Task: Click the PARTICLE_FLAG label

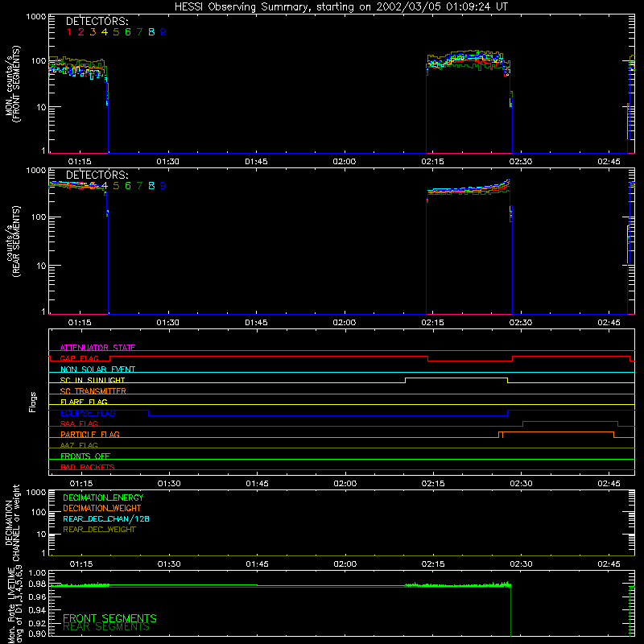Action: coord(90,434)
